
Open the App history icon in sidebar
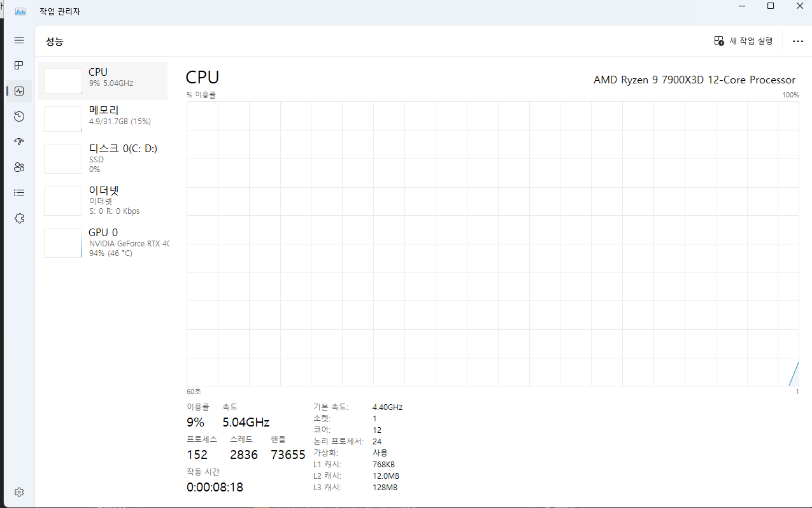pyautogui.click(x=19, y=116)
